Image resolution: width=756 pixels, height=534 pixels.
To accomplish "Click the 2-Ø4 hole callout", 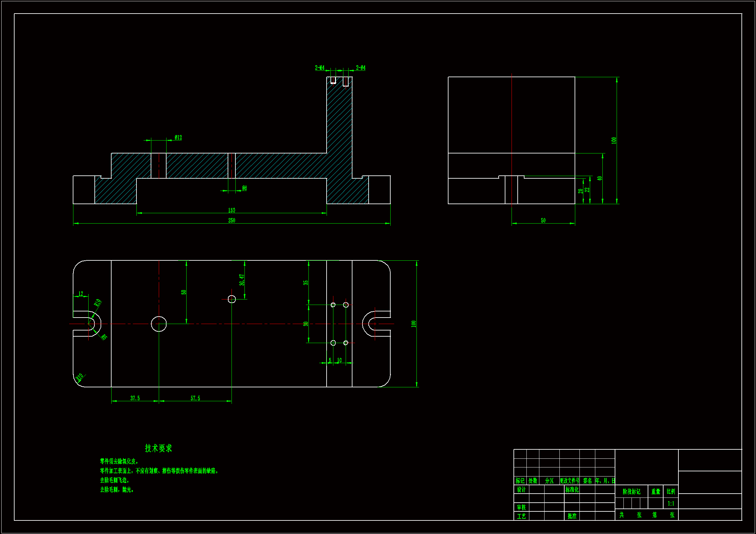I will 361,68.
